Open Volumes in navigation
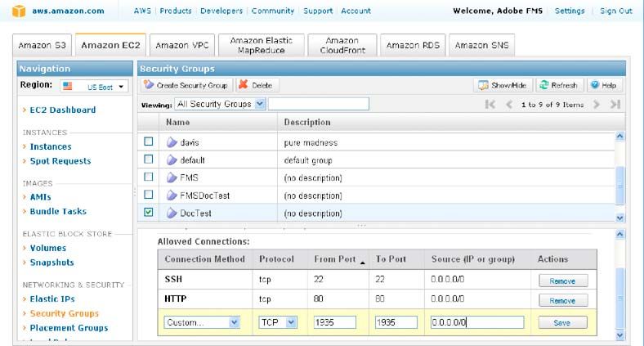The image size is (644, 346). 47,248
